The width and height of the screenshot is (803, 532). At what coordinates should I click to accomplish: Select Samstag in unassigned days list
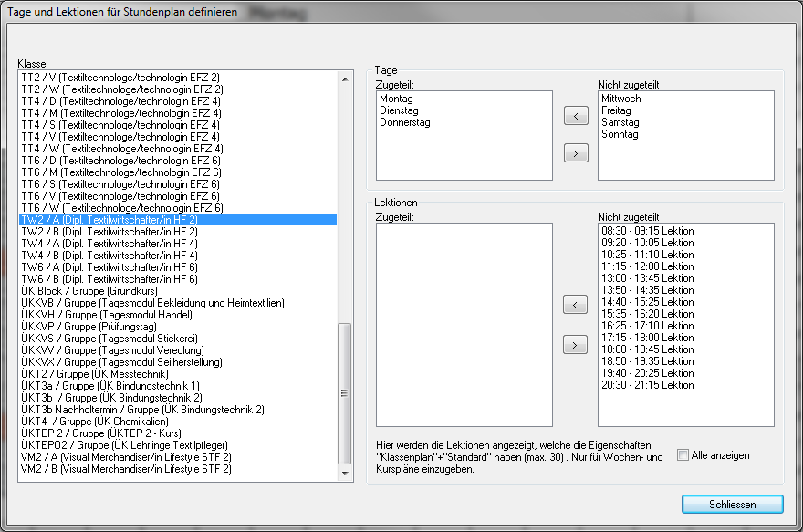620,122
